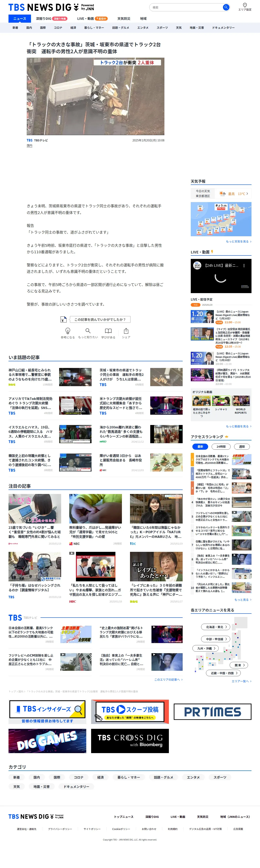Click the 参考になる lightbulb icon
This screenshot has height=868, width=260.
click(x=67, y=331)
